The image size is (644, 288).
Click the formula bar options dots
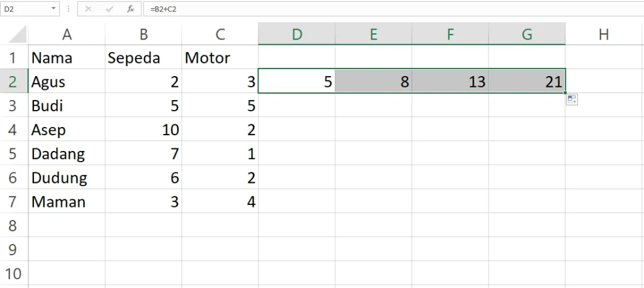pyautogui.click(x=68, y=9)
